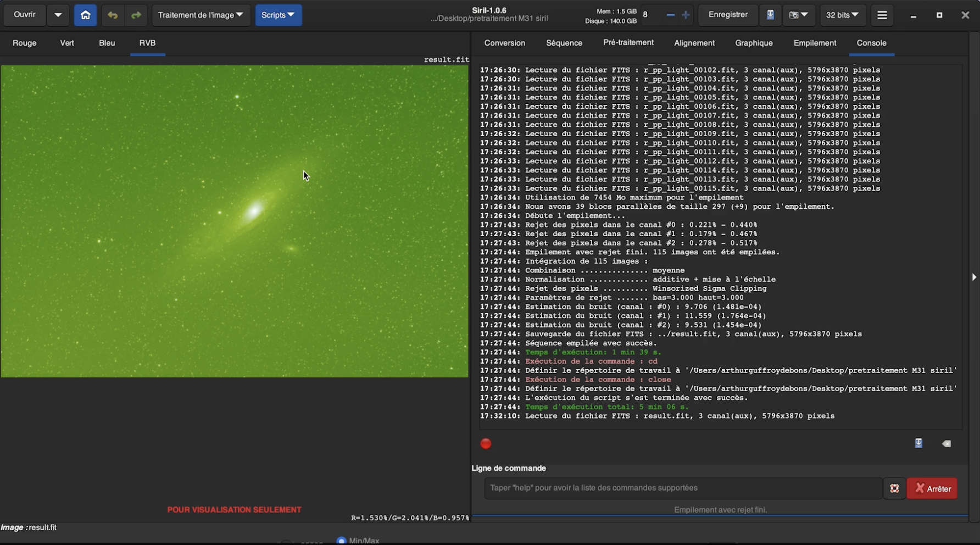Open the 32 bits depth dropdown

[x=843, y=15]
